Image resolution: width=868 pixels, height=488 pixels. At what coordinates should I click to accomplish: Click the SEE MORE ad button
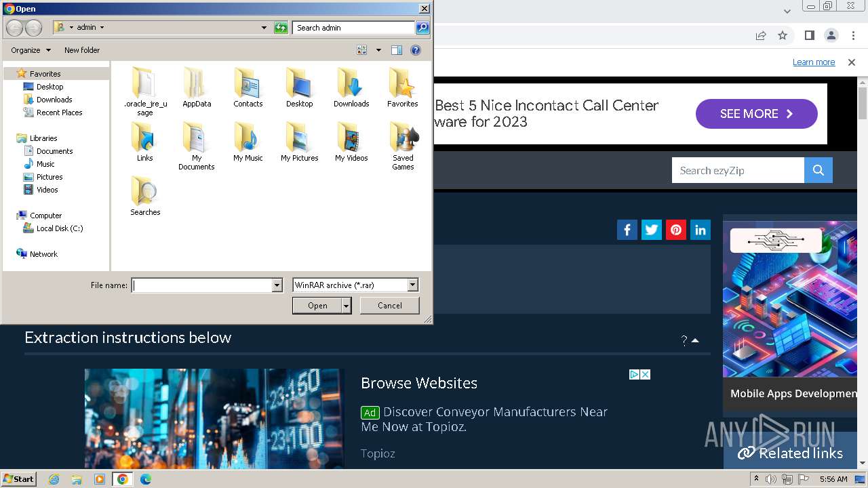(x=757, y=114)
